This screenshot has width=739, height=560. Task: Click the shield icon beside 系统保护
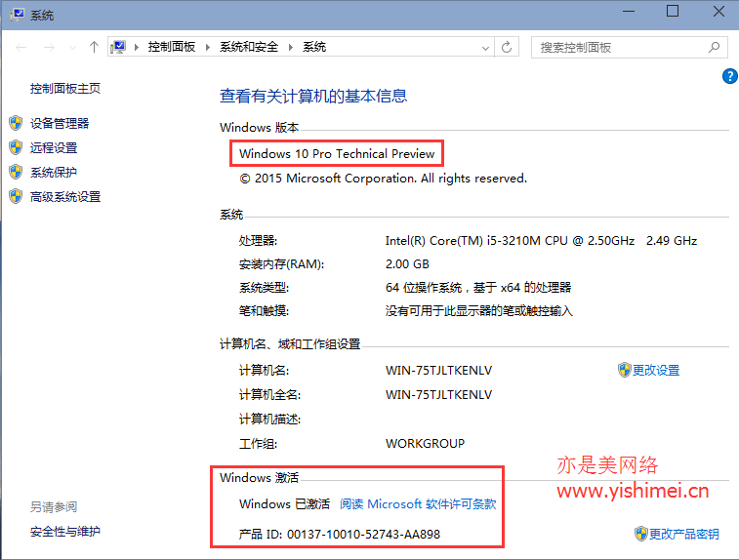(x=16, y=172)
